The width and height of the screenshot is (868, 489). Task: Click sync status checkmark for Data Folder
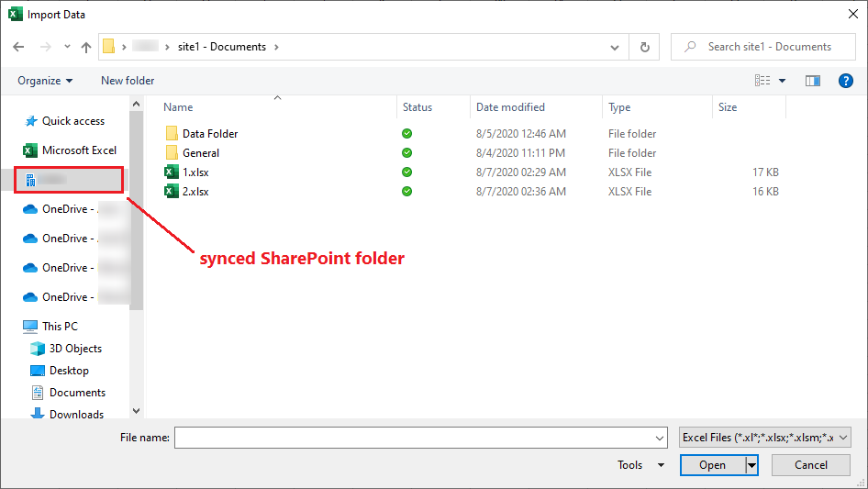click(x=406, y=133)
